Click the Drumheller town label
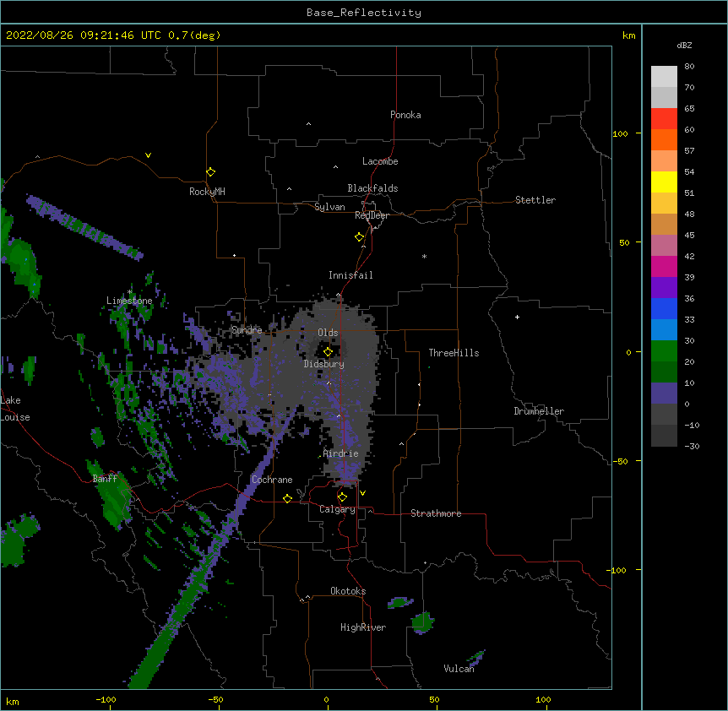The image size is (728, 711). coord(539,411)
